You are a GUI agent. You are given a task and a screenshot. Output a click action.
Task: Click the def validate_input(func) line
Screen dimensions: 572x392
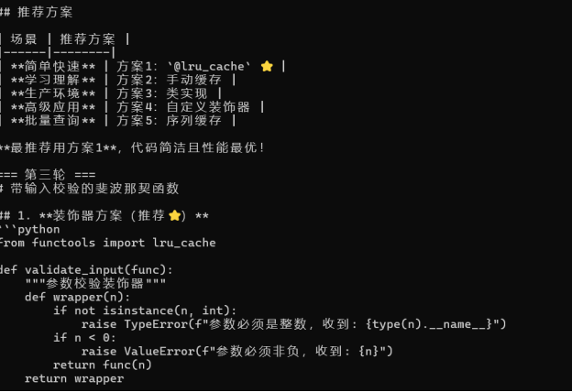86,269
